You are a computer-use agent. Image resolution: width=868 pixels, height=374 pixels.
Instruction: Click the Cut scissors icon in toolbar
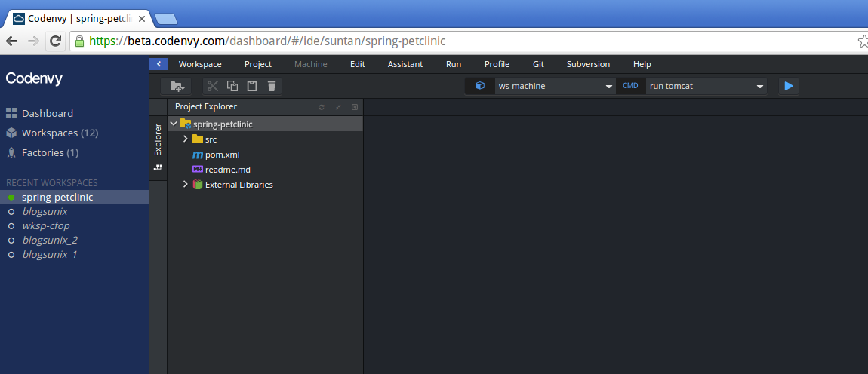coord(213,86)
